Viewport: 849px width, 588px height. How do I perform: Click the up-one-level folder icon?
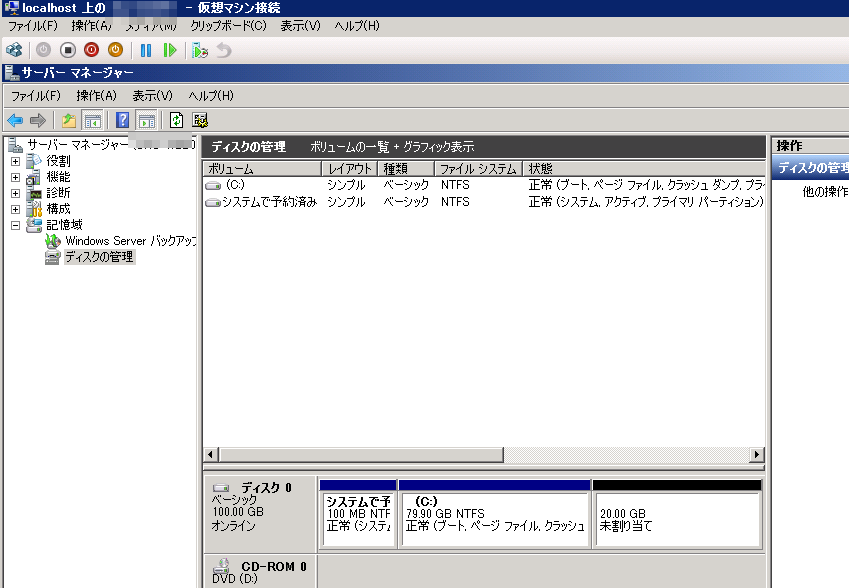pos(69,120)
